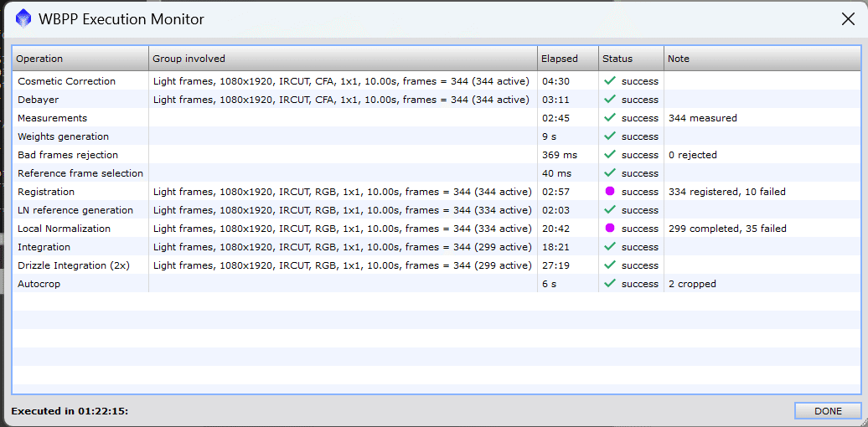
Task: Click the PixInsight logo icon in title bar
Action: [x=23, y=19]
